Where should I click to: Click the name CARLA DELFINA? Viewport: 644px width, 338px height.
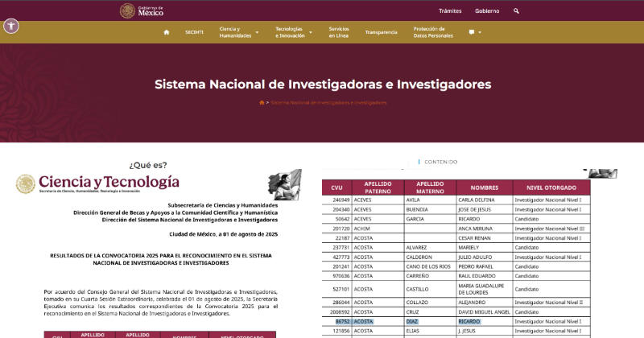(x=477, y=200)
